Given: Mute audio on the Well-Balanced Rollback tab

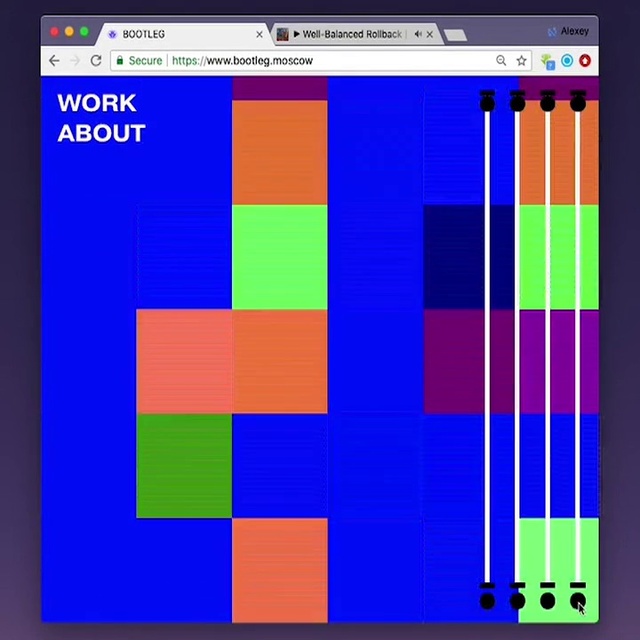Looking at the screenshot, I should click(417, 34).
